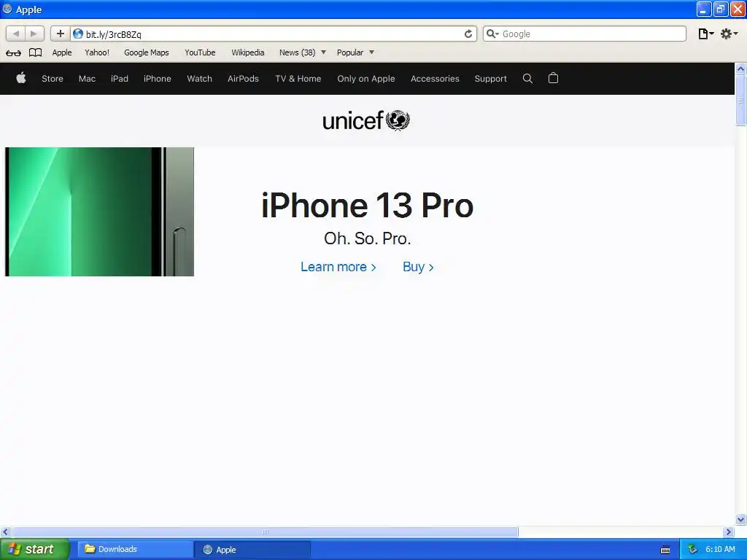Viewport: 747px width, 560px height.
Task: Open the Accessories section
Action: (x=435, y=79)
